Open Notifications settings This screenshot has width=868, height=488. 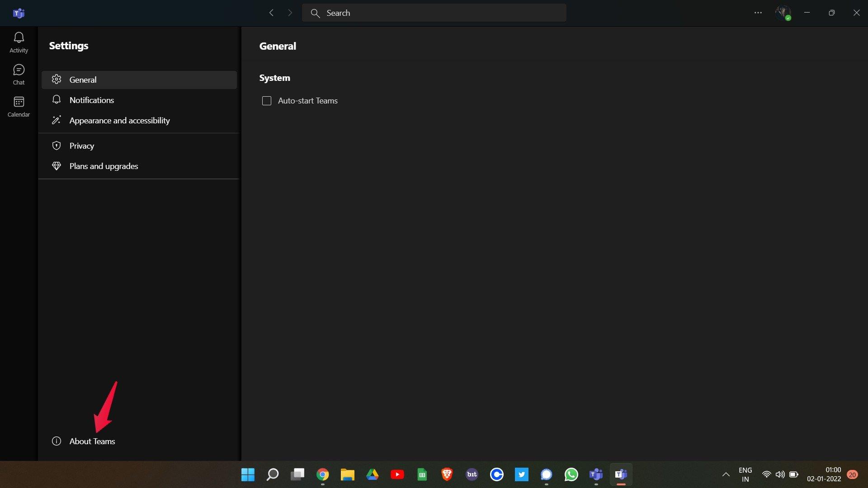tap(92, 100)
